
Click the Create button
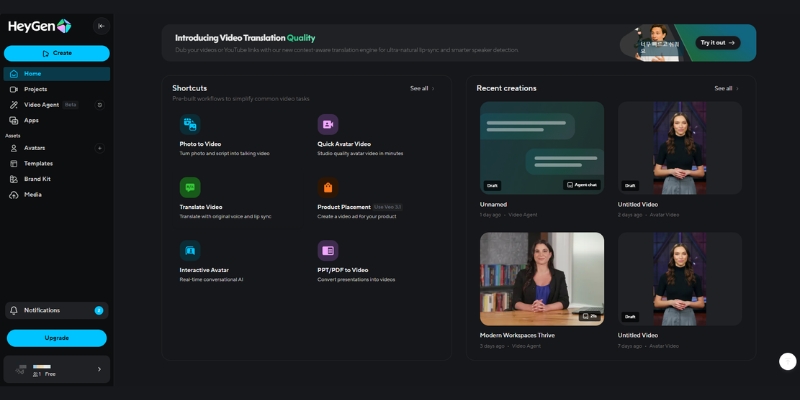pyautogui.click(x=57, y=53)
